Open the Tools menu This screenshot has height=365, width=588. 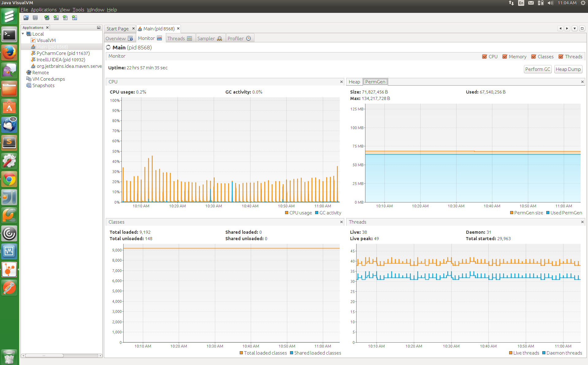[78, 10]
